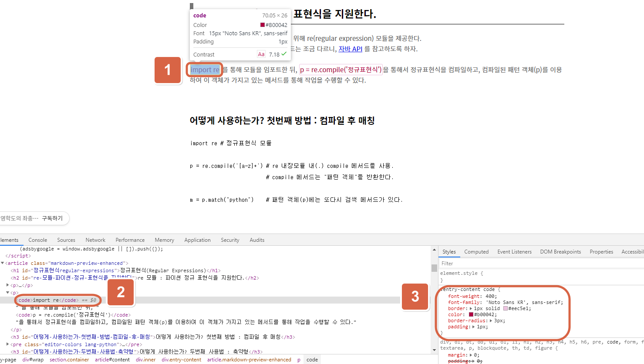Click the element.style rule header
The width and height of the screenshot is (644, 364).
pos(462,273)
